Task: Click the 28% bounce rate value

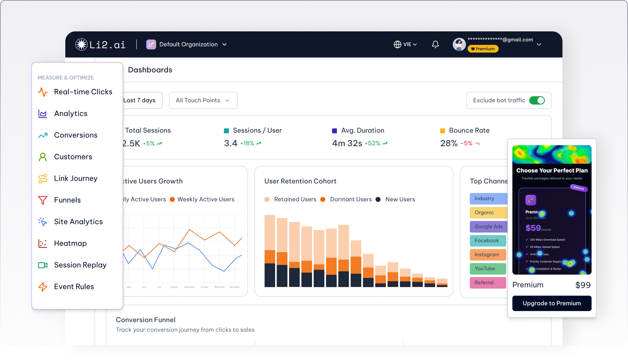Action: [x=449, y=143]
